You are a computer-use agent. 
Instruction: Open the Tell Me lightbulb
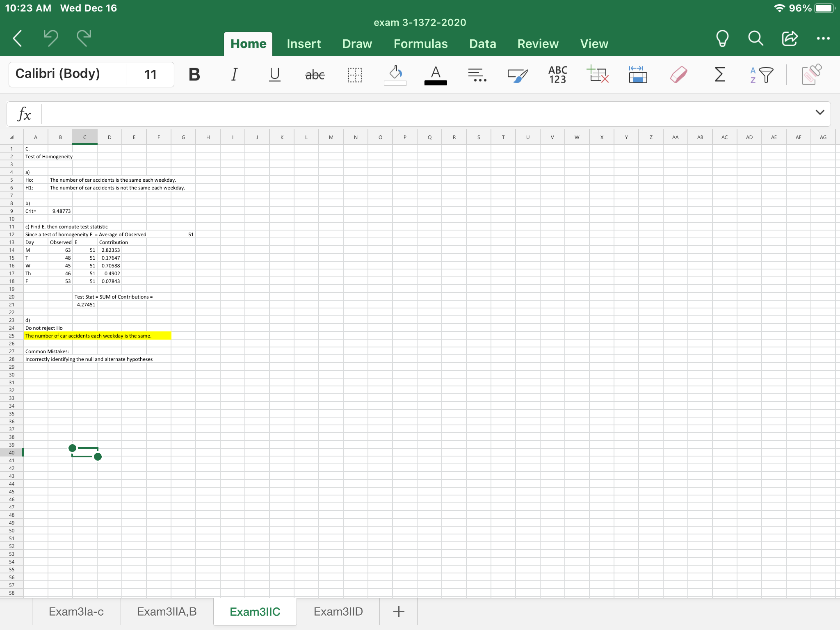[x=722, y=39]
